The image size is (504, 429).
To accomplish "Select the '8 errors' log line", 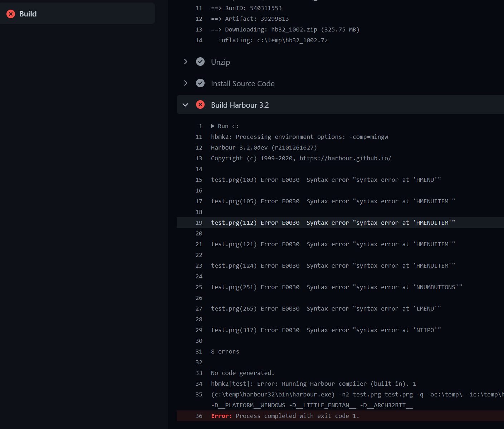I will click(x=225, y=351).
